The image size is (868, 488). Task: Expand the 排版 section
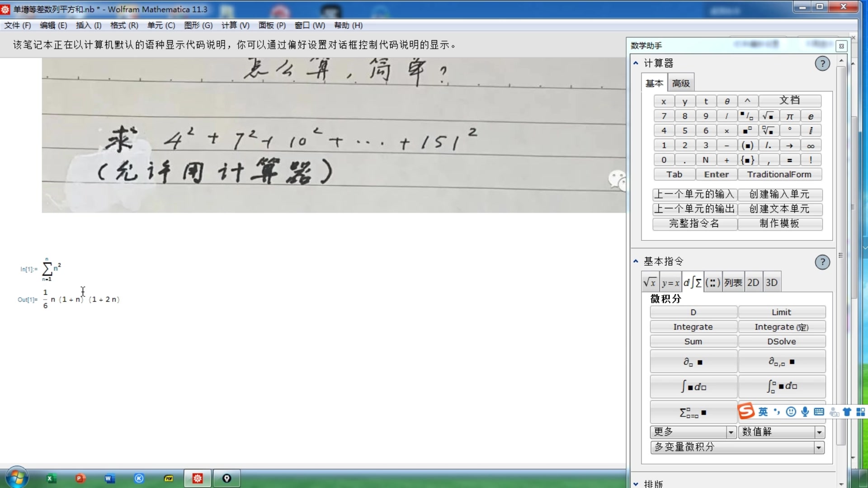point(636,484)
